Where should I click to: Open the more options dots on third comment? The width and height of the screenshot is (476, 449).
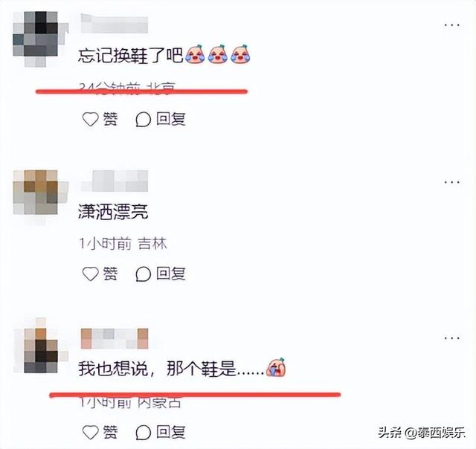pos(451,337)
